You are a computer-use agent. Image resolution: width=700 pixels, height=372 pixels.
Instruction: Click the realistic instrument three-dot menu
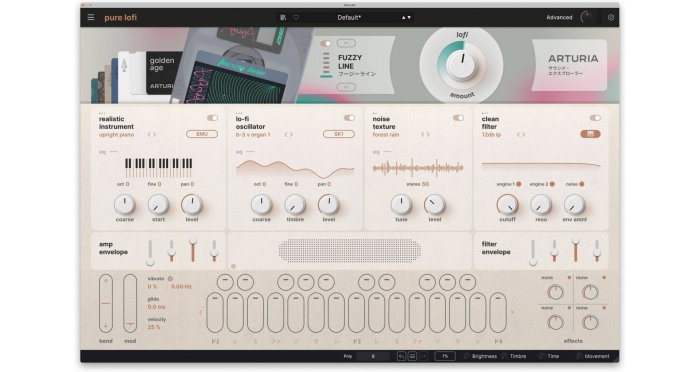coord(102,113)
